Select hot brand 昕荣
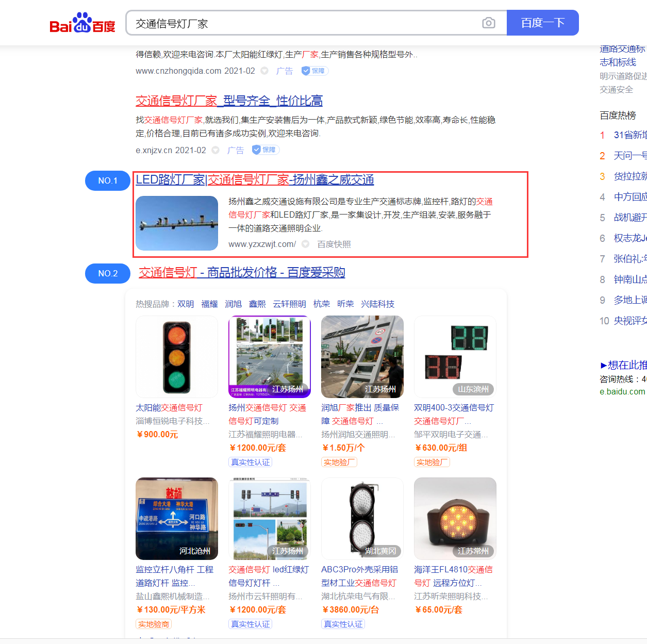Image resolution: width=647 pixels, height=644 pixels. point(345,304)
